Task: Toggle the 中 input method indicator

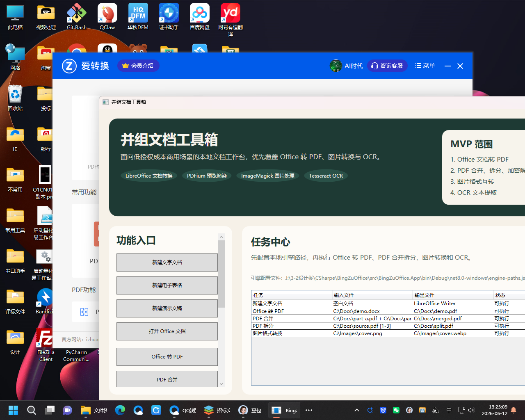Action: 449,410
